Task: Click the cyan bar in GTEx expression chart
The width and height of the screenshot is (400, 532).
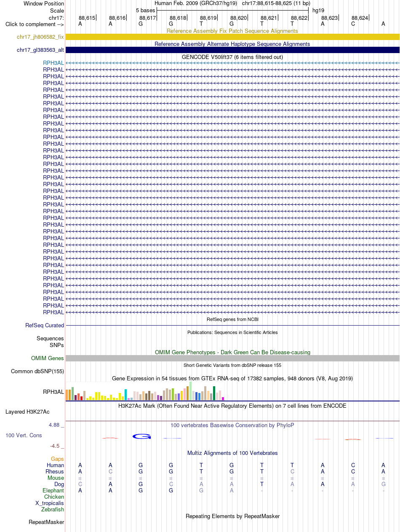Action: tap(126, 395)
